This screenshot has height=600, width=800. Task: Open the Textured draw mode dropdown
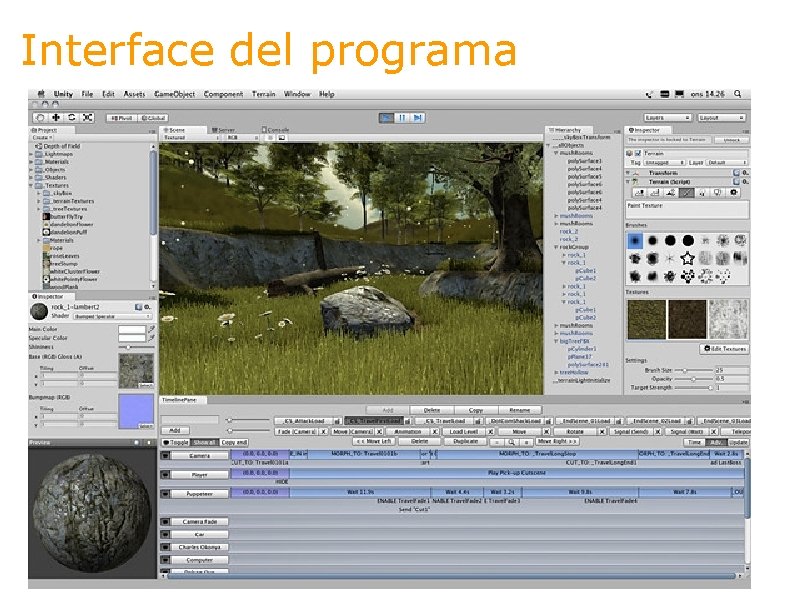click(191, 138)
